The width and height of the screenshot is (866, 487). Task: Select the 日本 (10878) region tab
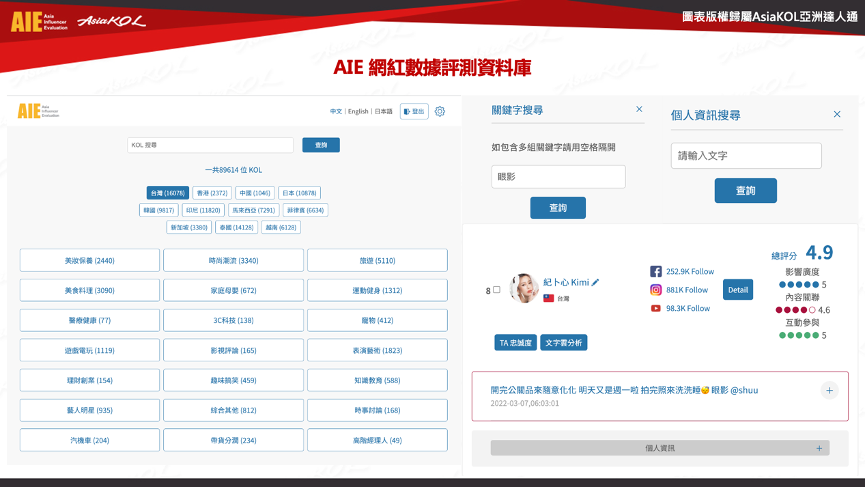click(299, 193)
